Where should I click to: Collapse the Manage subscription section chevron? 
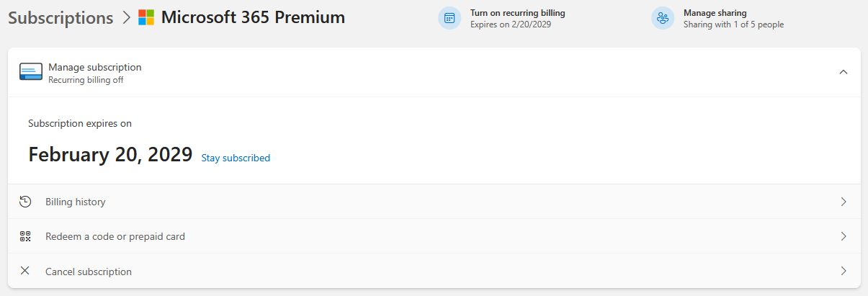pyautogui.click(x=844, y=72)
